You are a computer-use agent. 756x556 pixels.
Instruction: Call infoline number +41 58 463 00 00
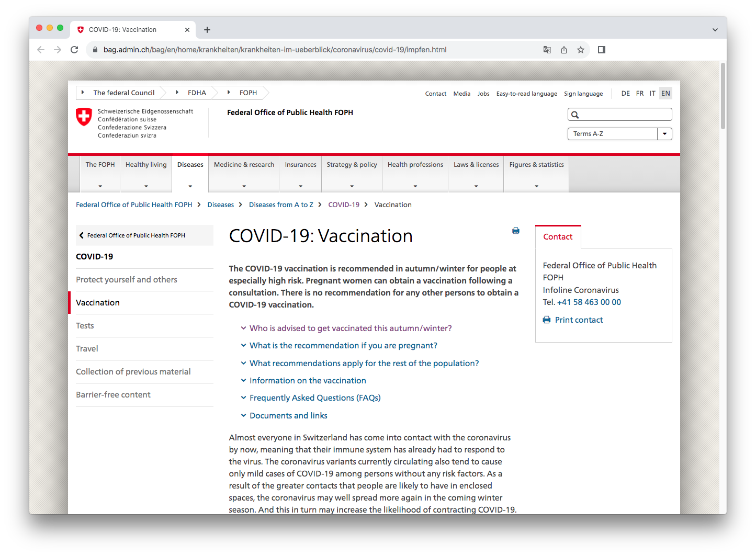point(589,302)
